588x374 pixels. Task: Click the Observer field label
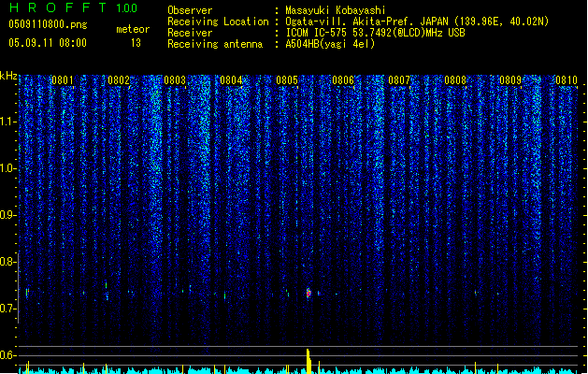click(x=190, y=10)
